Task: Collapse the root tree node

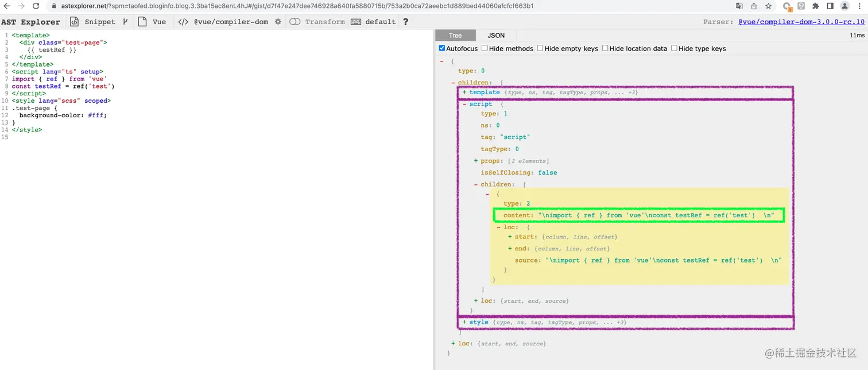Action: tap(441, 61)
